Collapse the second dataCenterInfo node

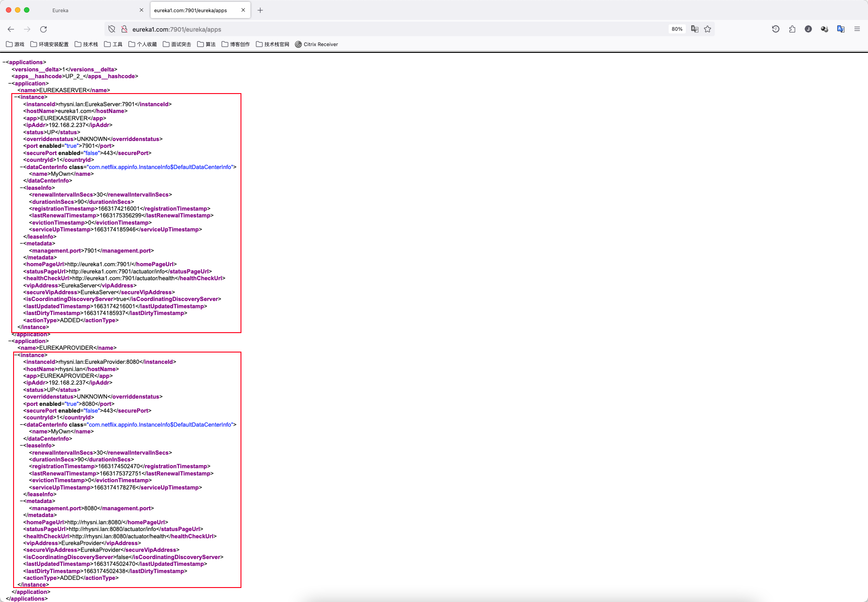22,425
